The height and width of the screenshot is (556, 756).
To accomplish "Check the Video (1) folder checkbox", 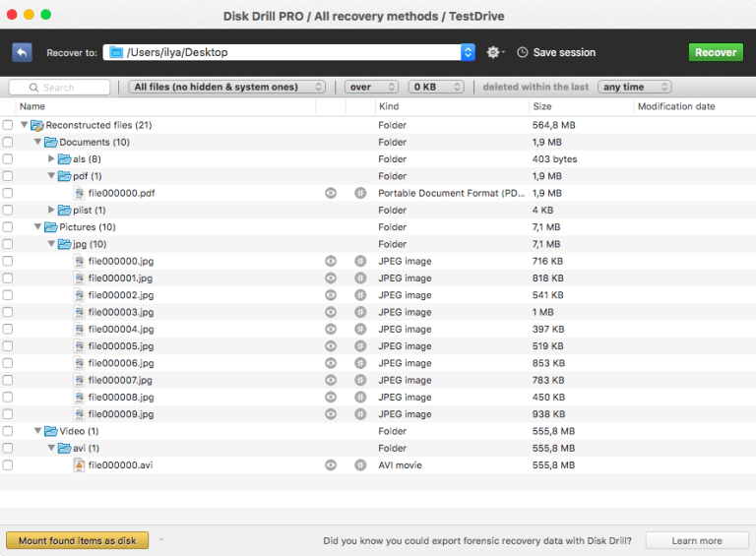I will pyautogui.click(x=8, y=431).
